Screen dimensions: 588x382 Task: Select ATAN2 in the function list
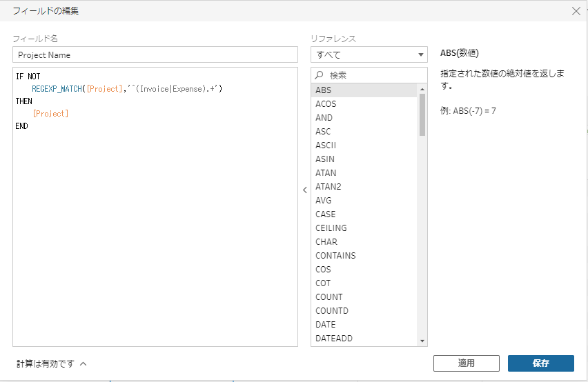[x=329, y=187]
